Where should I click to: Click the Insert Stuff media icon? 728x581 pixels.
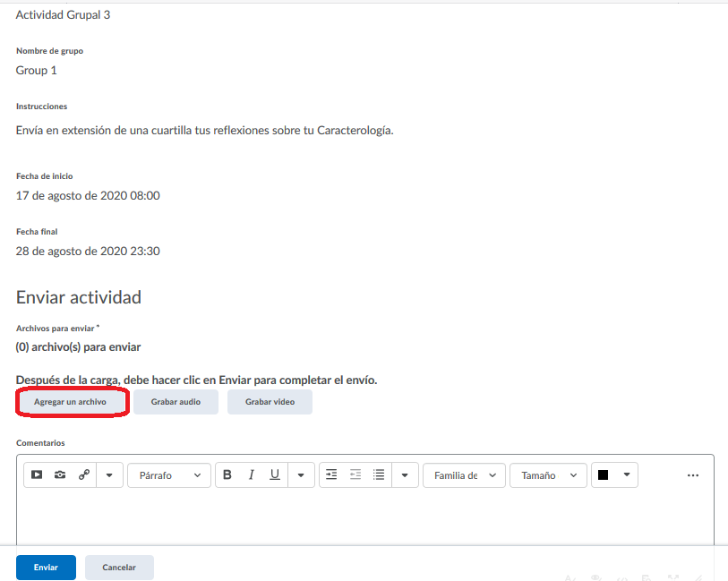click(x=37, y=475)
